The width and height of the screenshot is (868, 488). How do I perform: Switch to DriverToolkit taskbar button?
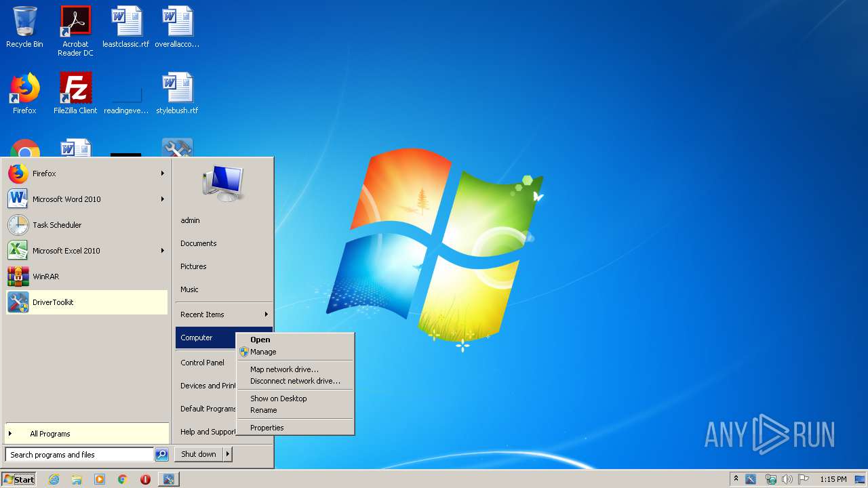168,479
